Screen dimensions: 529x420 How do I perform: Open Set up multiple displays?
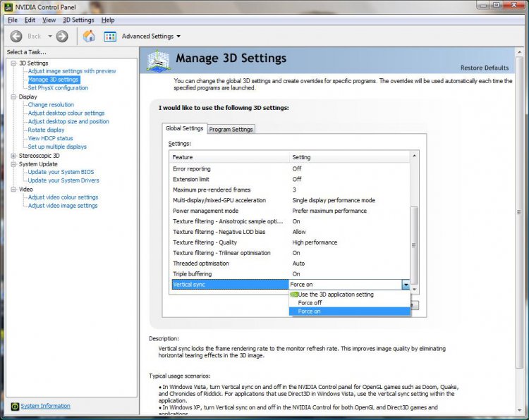57,147
